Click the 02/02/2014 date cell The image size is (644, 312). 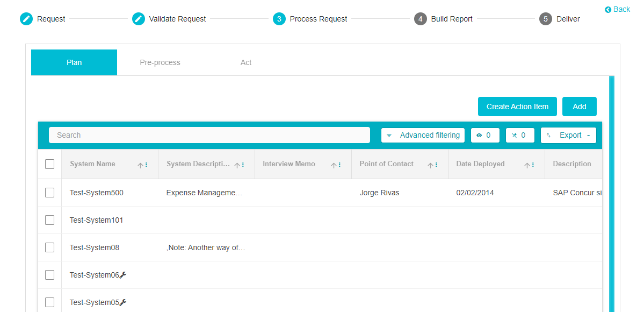click(475, 193)
